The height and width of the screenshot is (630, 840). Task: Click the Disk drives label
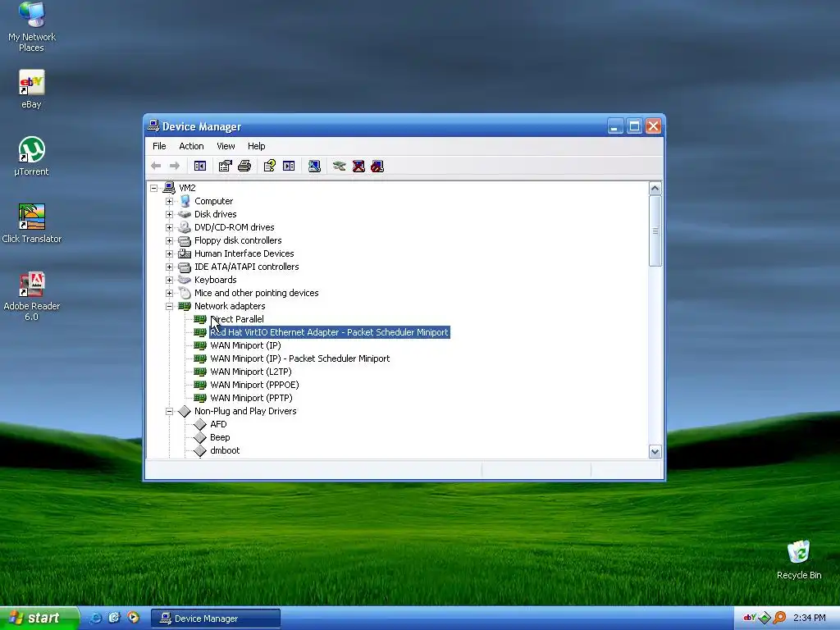click(x=216, y=214)
